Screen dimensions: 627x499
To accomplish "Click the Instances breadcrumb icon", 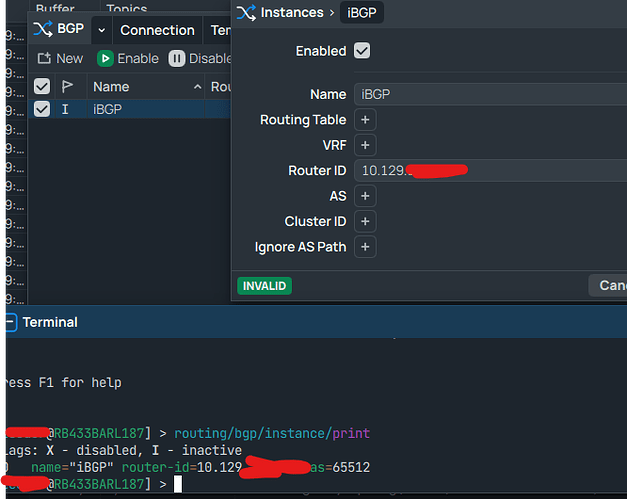I will 246,13.
